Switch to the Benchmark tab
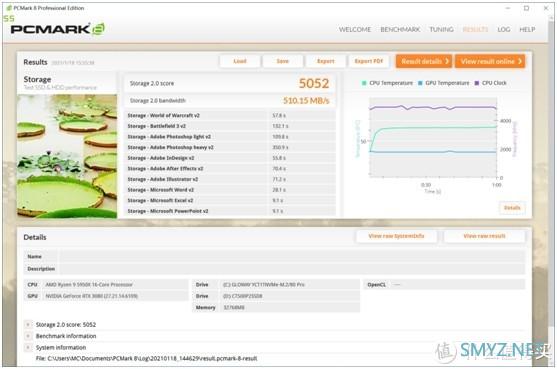This screenshot has height=369, width=557. point(400,29)
